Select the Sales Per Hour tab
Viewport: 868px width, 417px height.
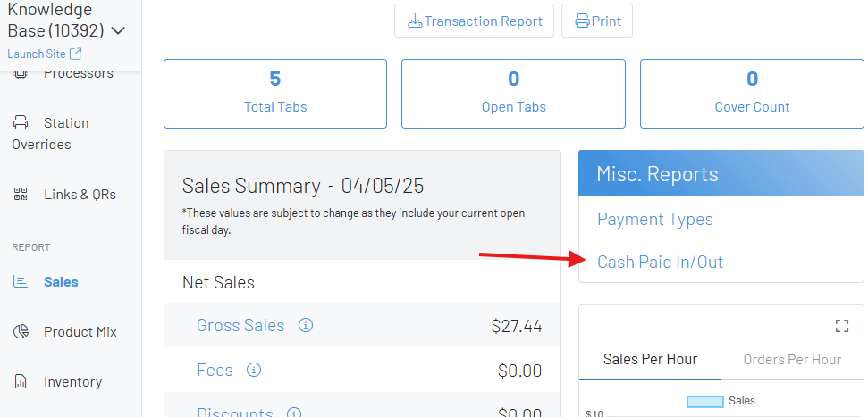tap(650, 359)
